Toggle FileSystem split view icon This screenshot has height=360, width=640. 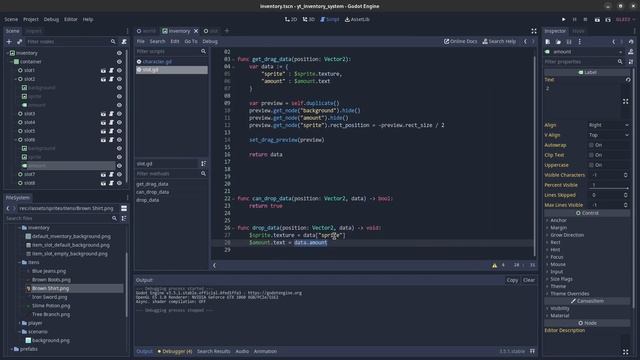[124, 208]
